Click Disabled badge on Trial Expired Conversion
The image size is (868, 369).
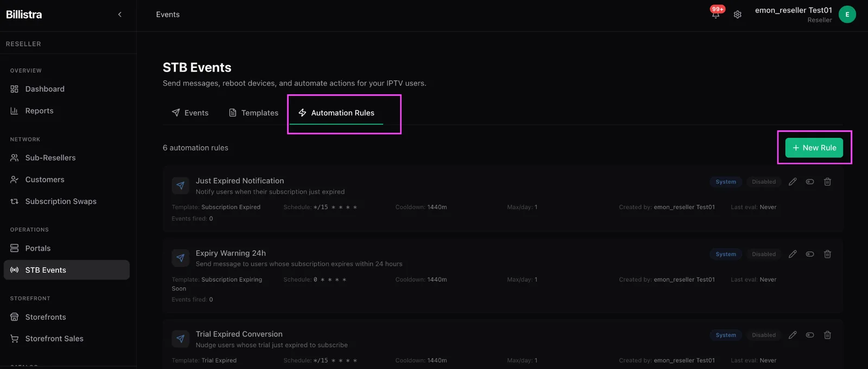point(764,335)
